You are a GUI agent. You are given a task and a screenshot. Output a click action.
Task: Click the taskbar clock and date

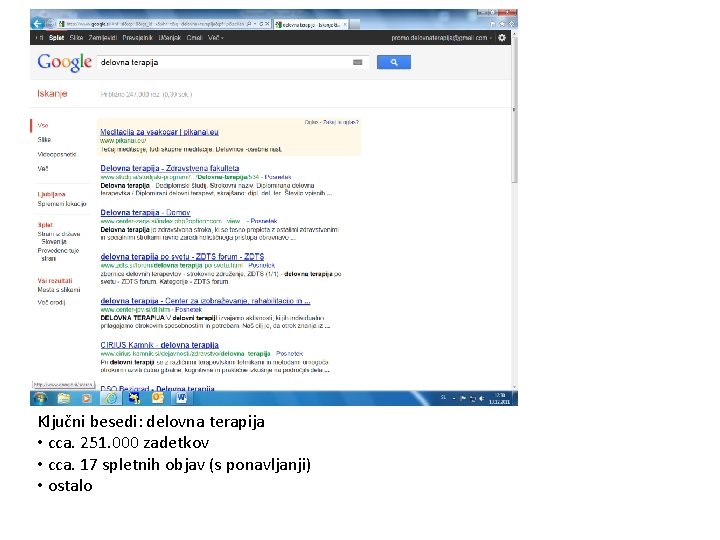tap(499, 398)
